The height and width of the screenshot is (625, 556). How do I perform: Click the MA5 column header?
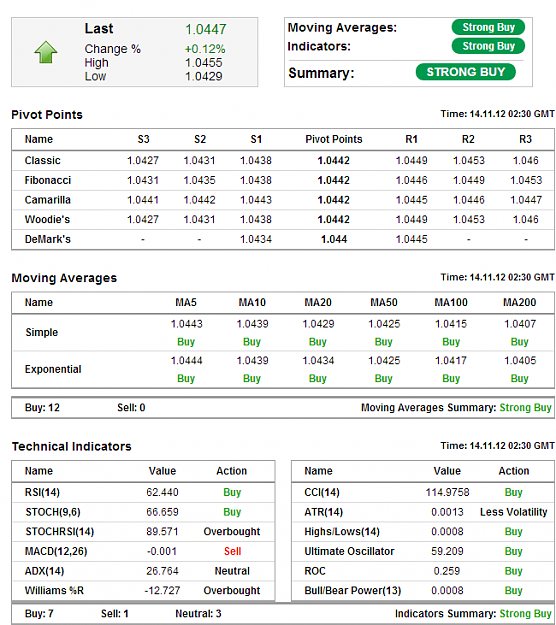click(186, 302)
